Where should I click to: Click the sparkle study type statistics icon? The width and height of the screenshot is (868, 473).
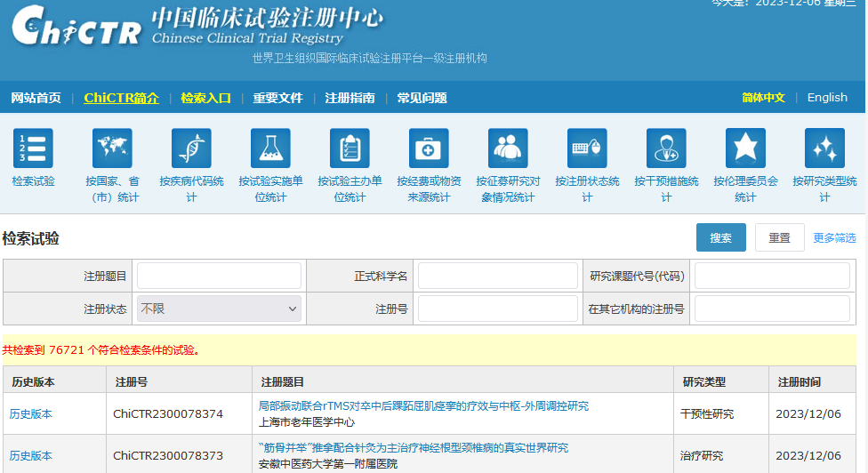824,148
